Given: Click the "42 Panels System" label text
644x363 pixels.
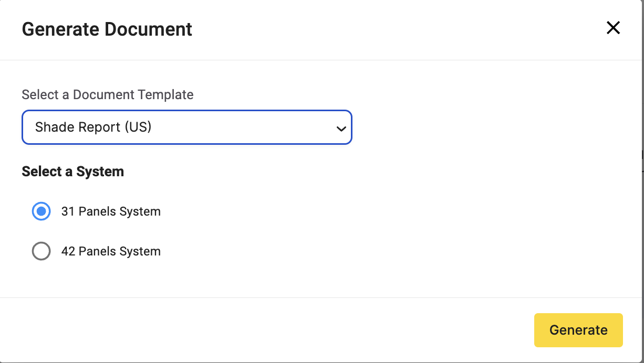Looking at the screenshot, I should tap(111, 251).
